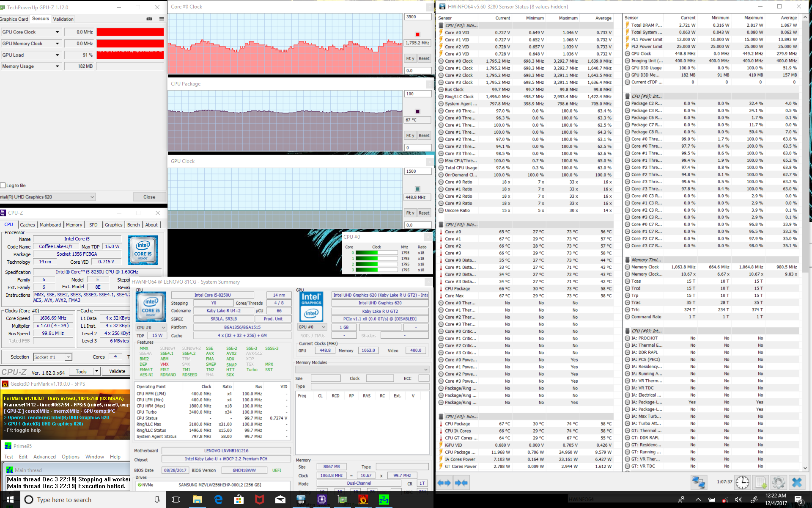This screenshot has height=508, width=812.
Task: Open Intel UHD Graphics 620 device dropdown
Action: (x=92, y=197)
